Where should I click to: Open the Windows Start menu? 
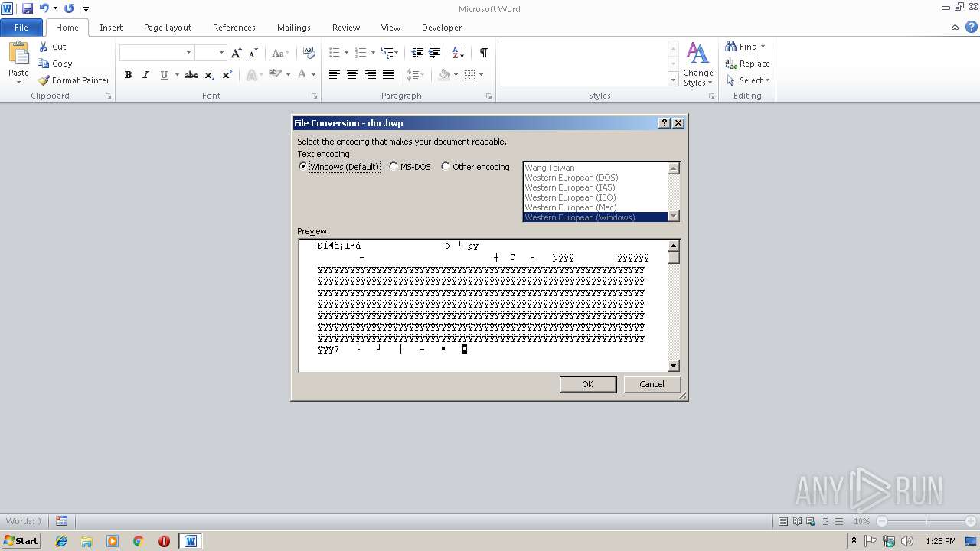[x=21, y=541]
